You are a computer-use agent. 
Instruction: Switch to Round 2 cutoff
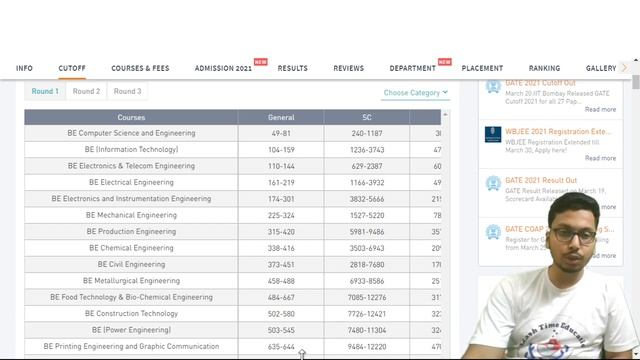point(86,91)
